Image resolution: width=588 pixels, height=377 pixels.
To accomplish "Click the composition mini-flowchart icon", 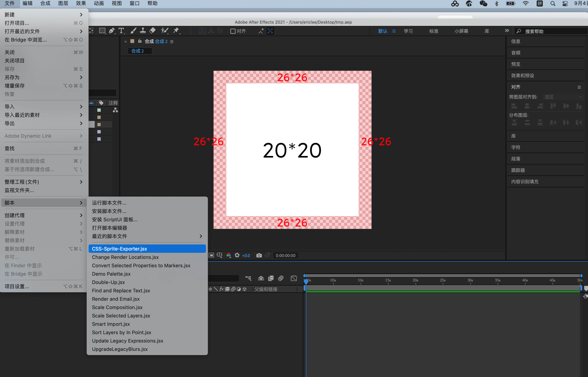I will point(248,278).
